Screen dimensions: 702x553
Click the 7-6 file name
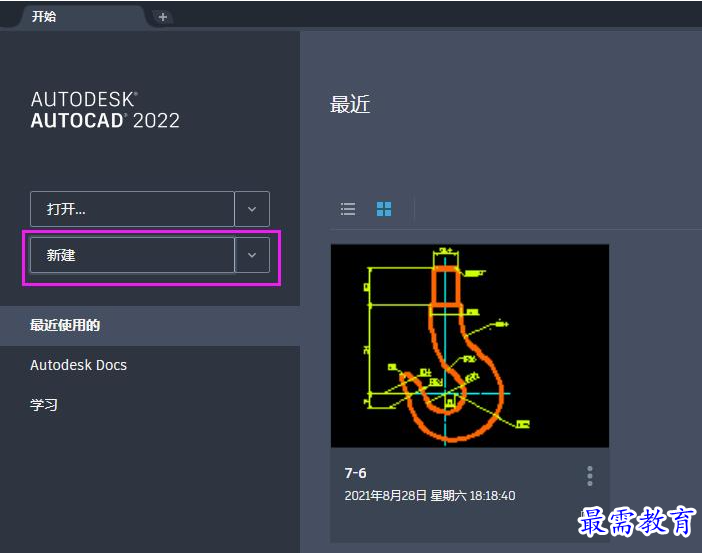point(355,473)
